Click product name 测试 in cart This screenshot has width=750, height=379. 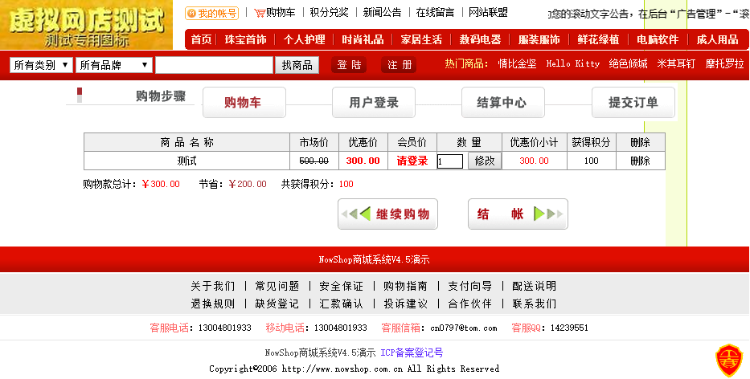187,161
